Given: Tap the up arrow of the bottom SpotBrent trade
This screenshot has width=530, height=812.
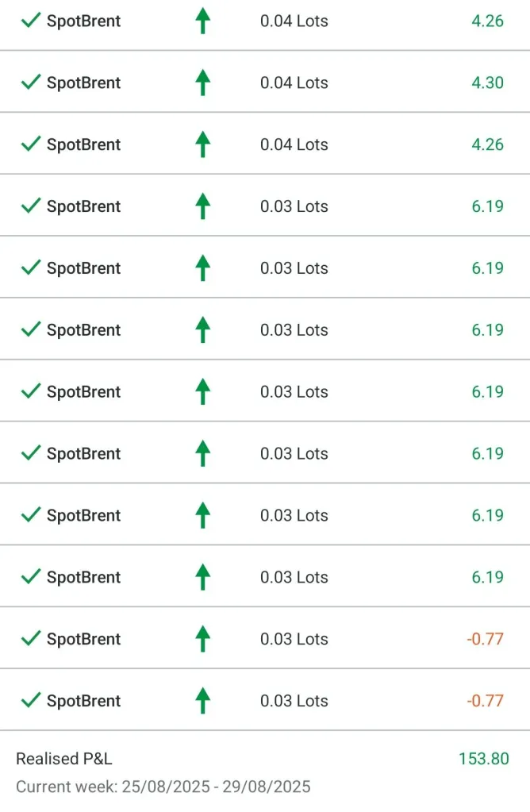Looking at the screenshot, I should 202,701.
